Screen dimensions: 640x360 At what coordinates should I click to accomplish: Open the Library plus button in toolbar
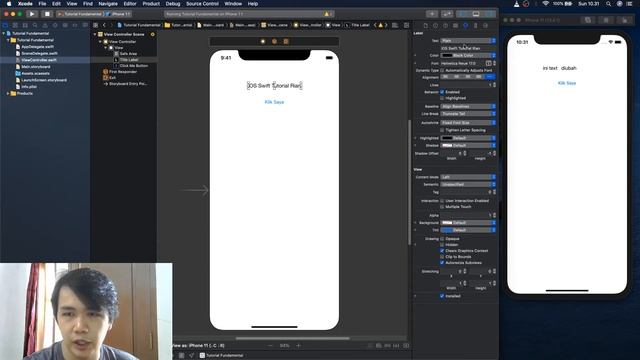point(432,14)
